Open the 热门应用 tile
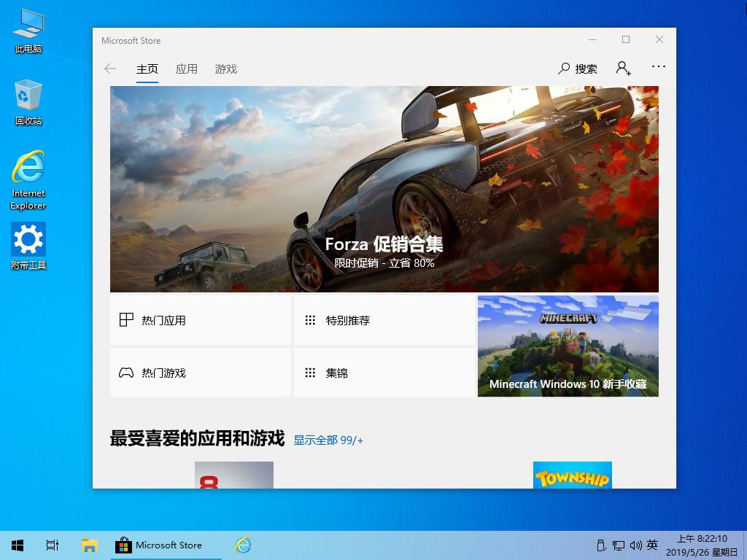This screenshot has width=747, height=560. (200, 320)
